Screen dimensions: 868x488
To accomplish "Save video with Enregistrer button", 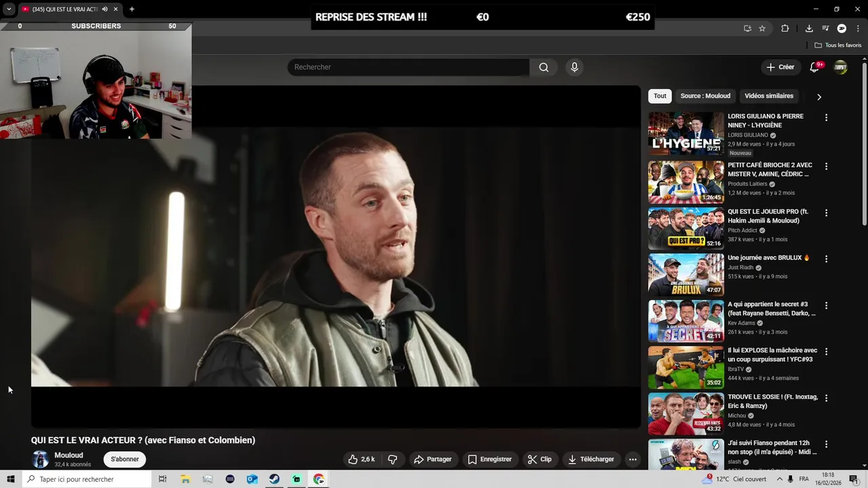I will click(490, 459).
